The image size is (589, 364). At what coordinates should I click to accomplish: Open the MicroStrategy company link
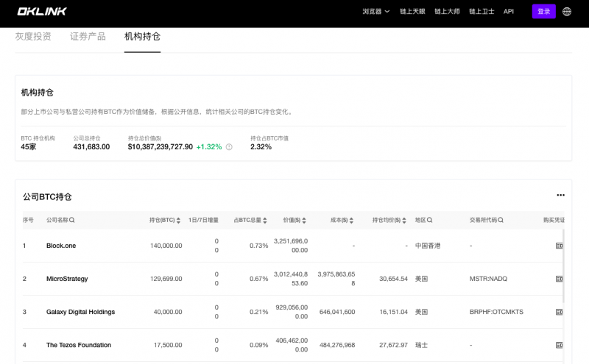(x=67, y=279)
